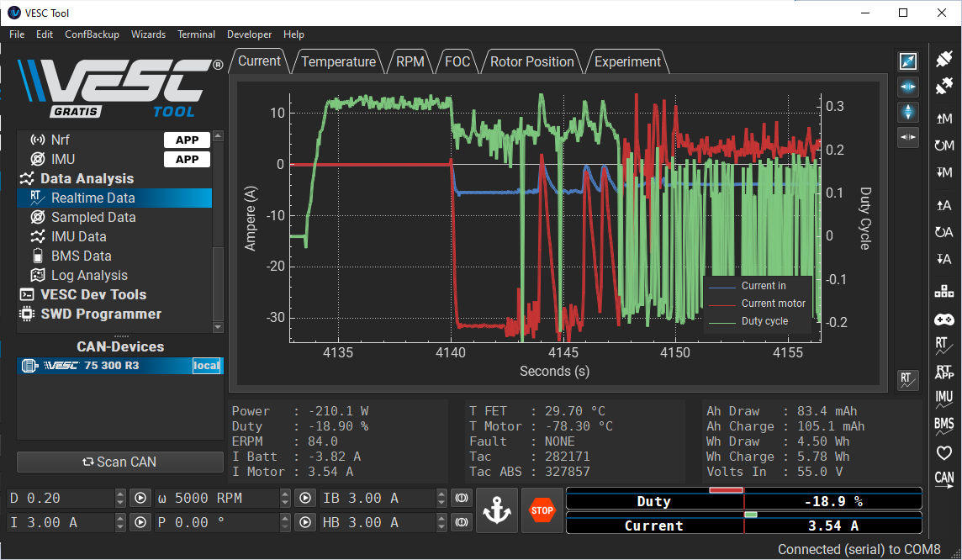The height and width of the screenshot is (560, 962).
Task: Open the Terminal menu
Action: 196,34
